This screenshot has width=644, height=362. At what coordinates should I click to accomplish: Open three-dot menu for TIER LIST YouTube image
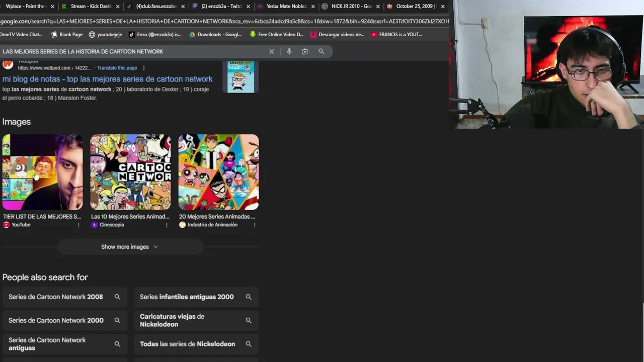[78, 225]
